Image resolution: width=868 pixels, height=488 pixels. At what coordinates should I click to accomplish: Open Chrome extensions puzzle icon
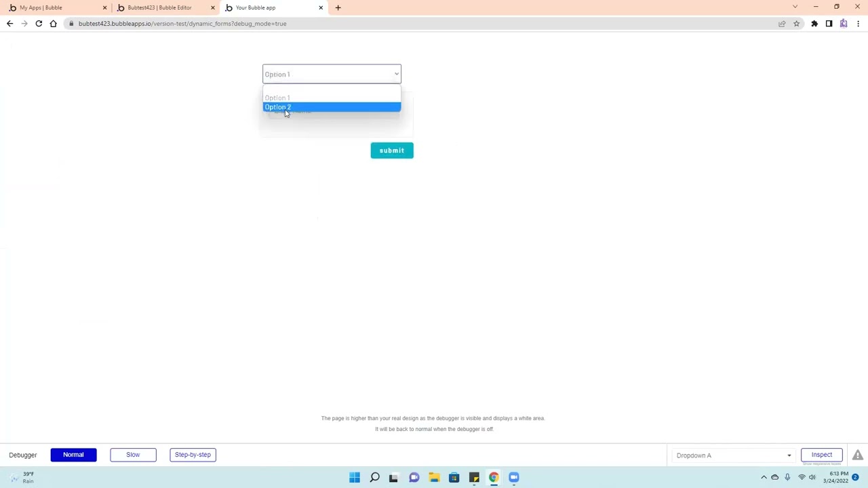(814, 24)
